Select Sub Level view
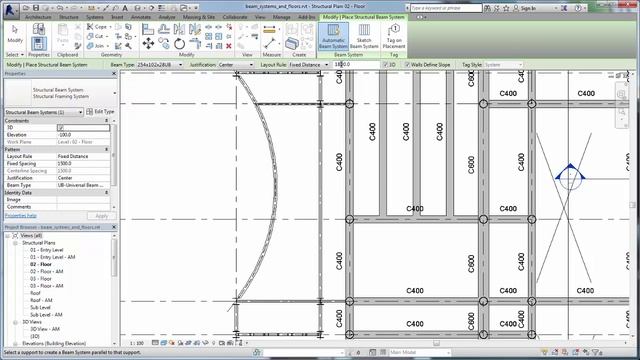 (40, 308)
